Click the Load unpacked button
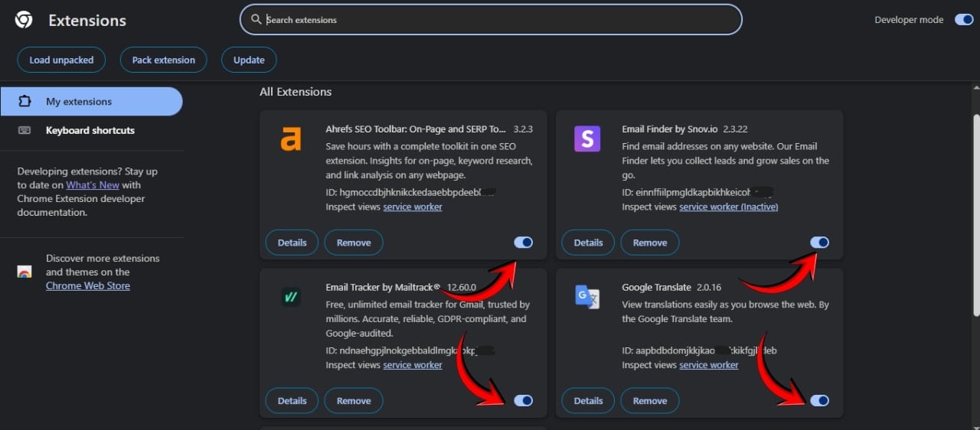 61,60
